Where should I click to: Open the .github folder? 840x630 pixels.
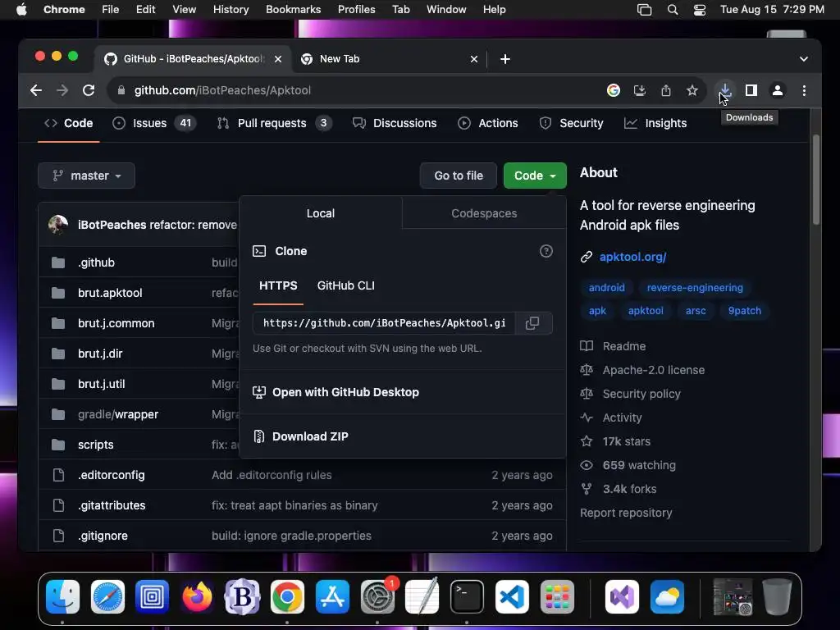pos(96,262)
